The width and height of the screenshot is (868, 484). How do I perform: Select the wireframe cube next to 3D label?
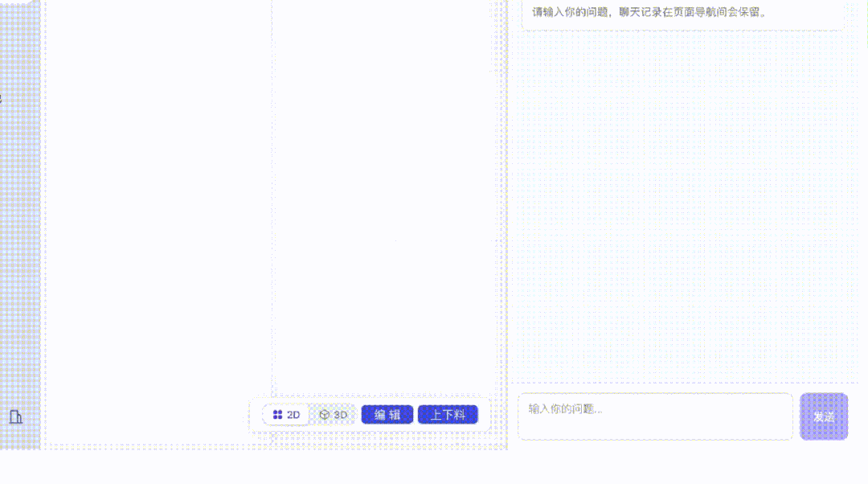click(323, 415)
